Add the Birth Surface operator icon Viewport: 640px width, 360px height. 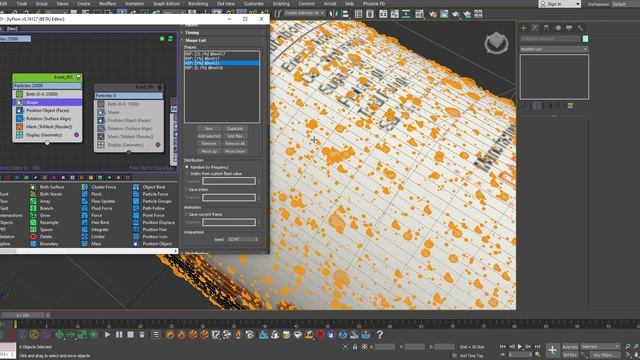(33, 187)
